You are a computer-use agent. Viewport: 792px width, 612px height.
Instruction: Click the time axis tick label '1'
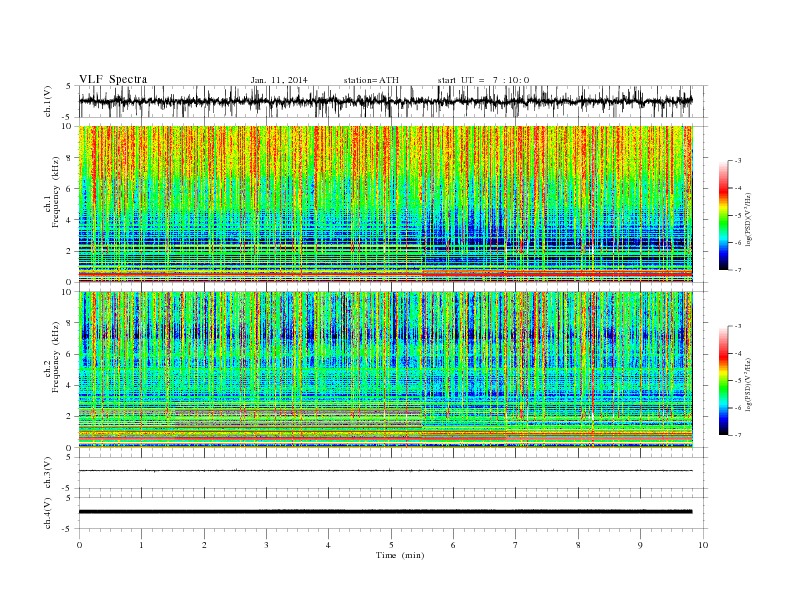coord(141,545)
